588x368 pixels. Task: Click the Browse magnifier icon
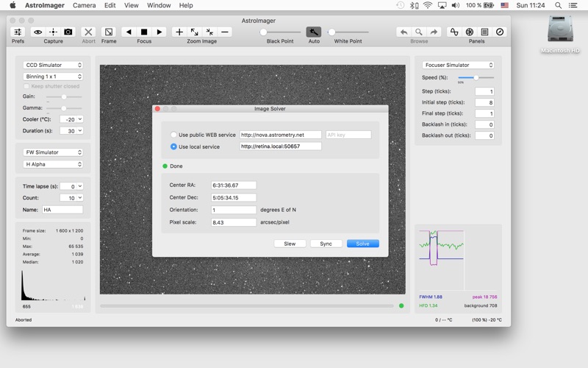coord(419,32)
